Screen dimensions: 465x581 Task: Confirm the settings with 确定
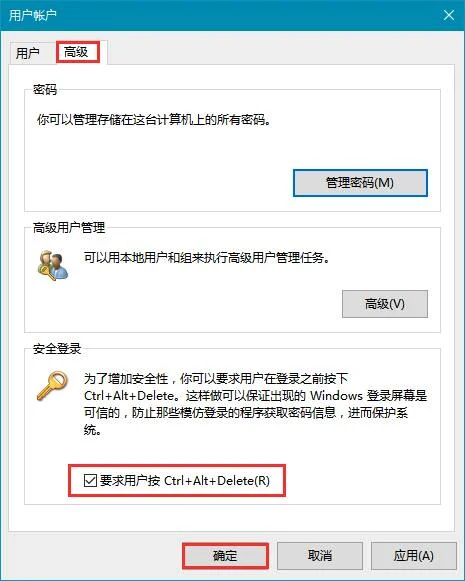(x=225, y=555)
